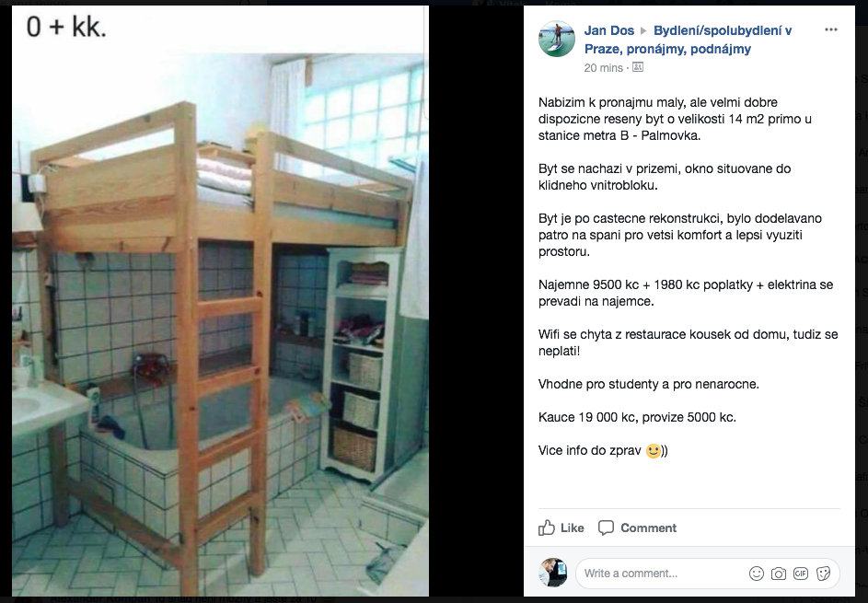Click the thumbs-up Like icon

pyautogui.click(x=547, y=528)
